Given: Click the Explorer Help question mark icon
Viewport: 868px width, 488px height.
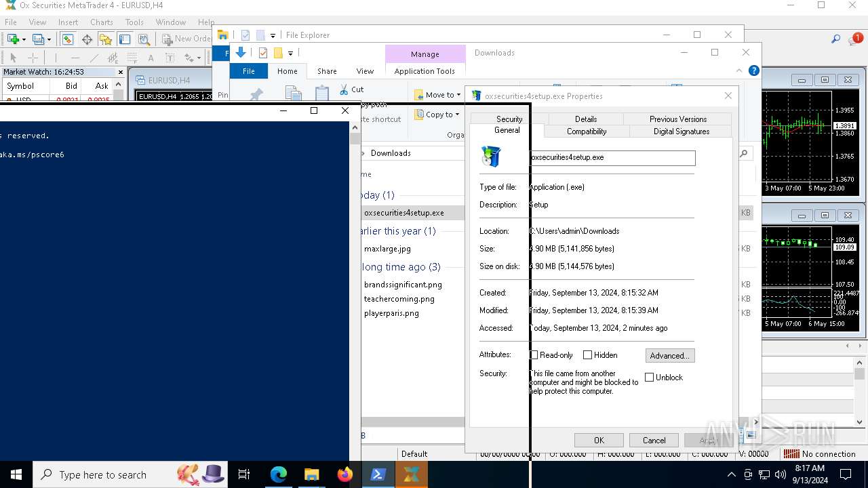Looking at the screenshot, I should [x=753, y=70].
